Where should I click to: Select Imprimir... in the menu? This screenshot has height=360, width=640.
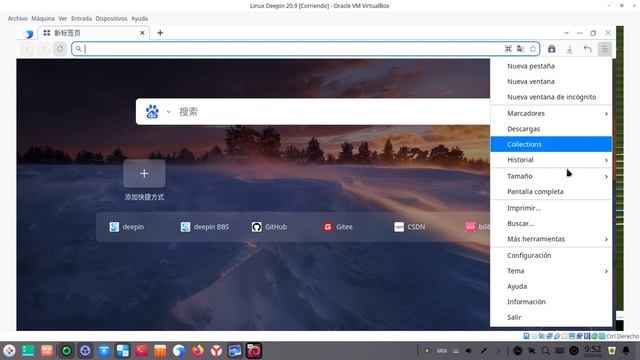tap(551, 208)
